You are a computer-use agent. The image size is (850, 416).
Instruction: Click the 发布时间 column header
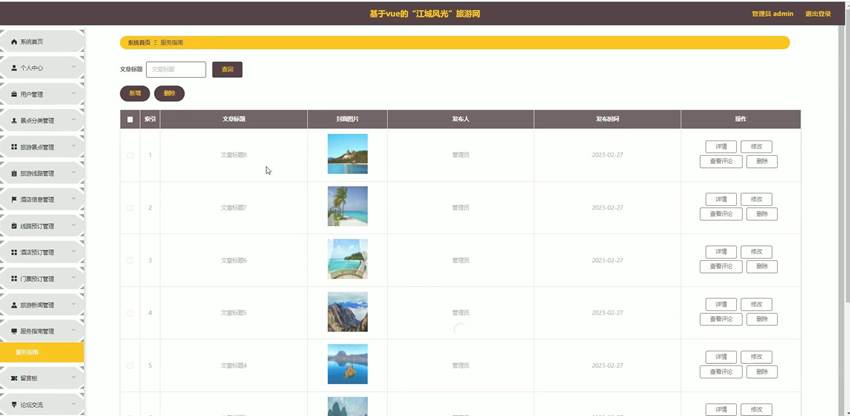[607, 119]
